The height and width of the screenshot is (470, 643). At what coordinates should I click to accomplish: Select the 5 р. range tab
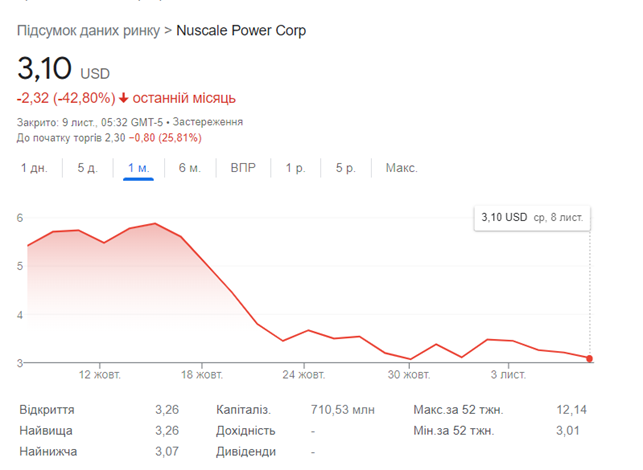tap(346, 168)
